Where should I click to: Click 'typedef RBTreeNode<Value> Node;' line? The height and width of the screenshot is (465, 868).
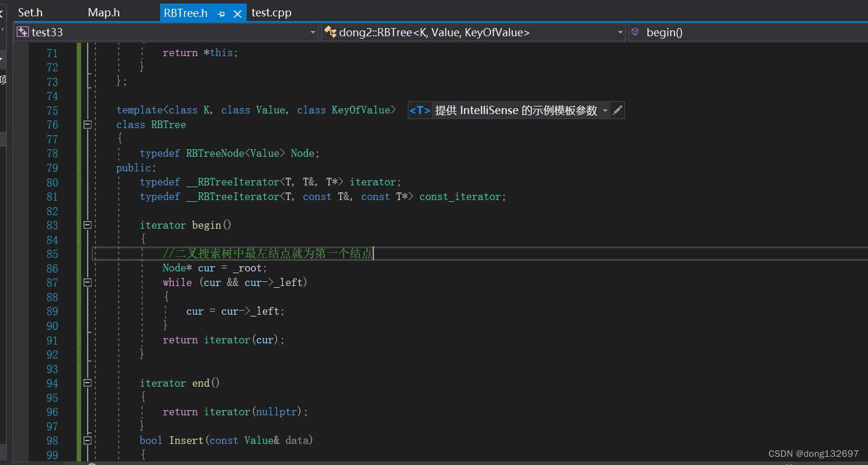click(230, 153)
